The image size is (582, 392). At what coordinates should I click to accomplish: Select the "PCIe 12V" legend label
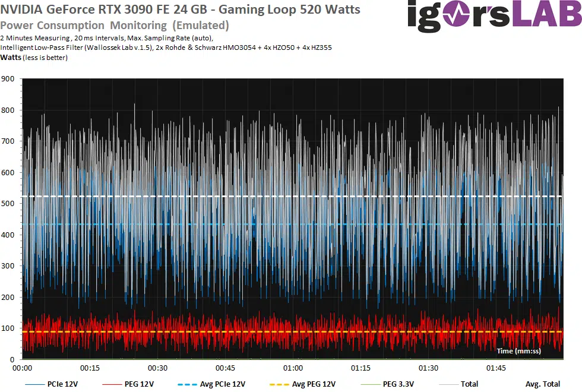point(63,384)
